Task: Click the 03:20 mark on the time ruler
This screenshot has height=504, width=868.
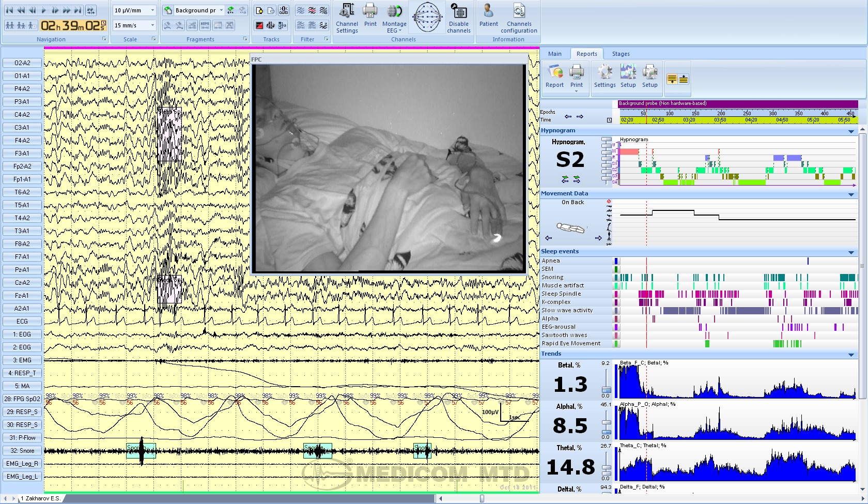Action: tap(689, 120)
